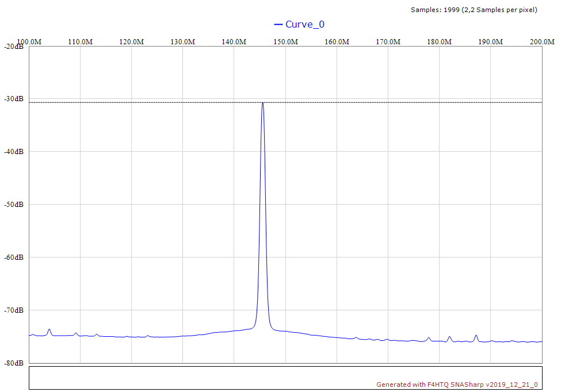
Task: Click the 200.0M frequency axis label
Action: pyautogui.click(x=541, y=42)
